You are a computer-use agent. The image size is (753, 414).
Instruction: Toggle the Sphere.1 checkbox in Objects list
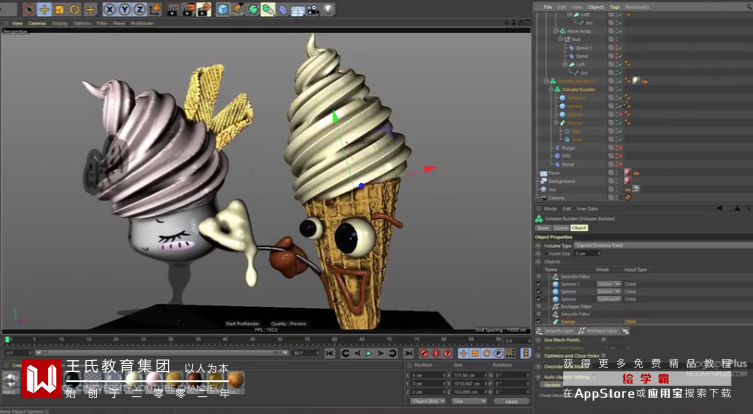pyautogui.click(x=538, y=284)
